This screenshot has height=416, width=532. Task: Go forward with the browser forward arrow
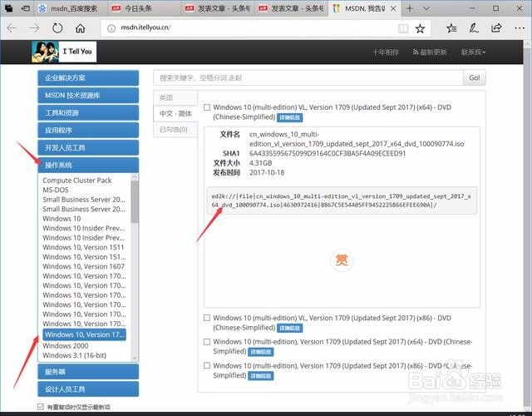tap(34, 27)
